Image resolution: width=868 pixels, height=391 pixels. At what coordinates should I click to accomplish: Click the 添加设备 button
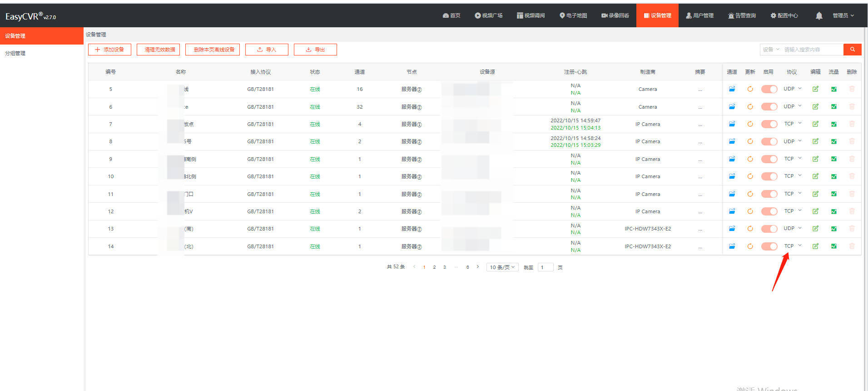tap(109, 50)
